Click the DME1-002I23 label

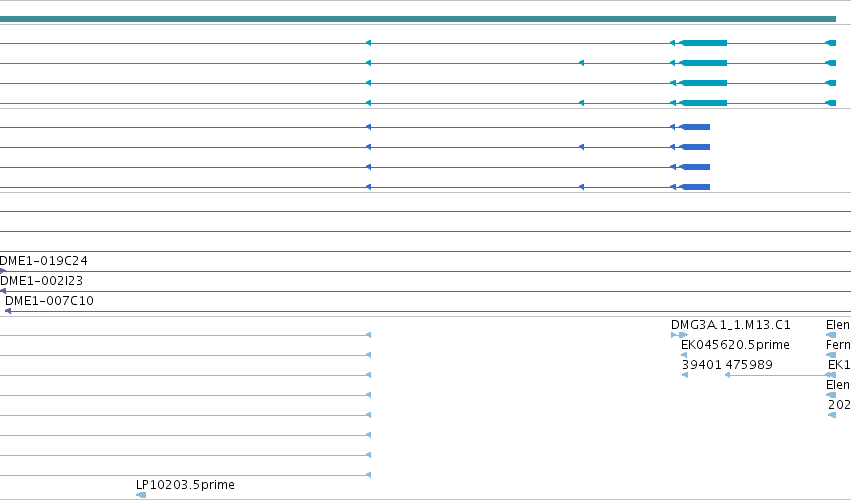point(42,281)
